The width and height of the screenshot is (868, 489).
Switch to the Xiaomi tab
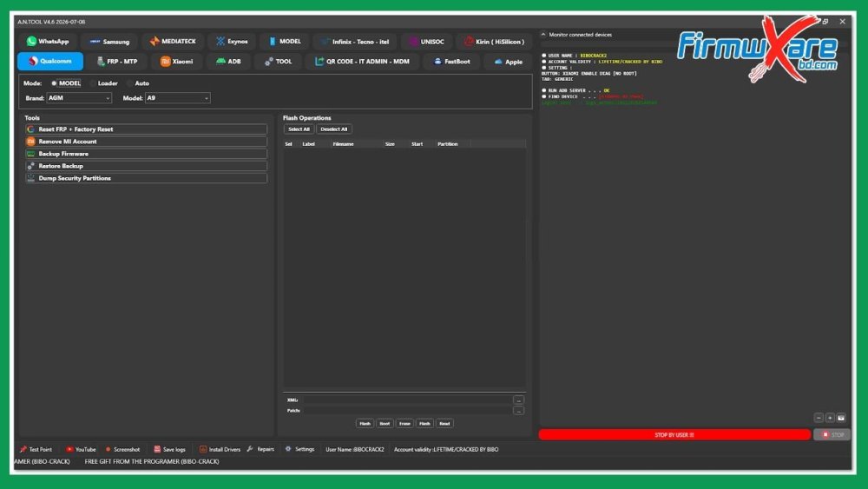pyautogui.click(x=176, y=62)
